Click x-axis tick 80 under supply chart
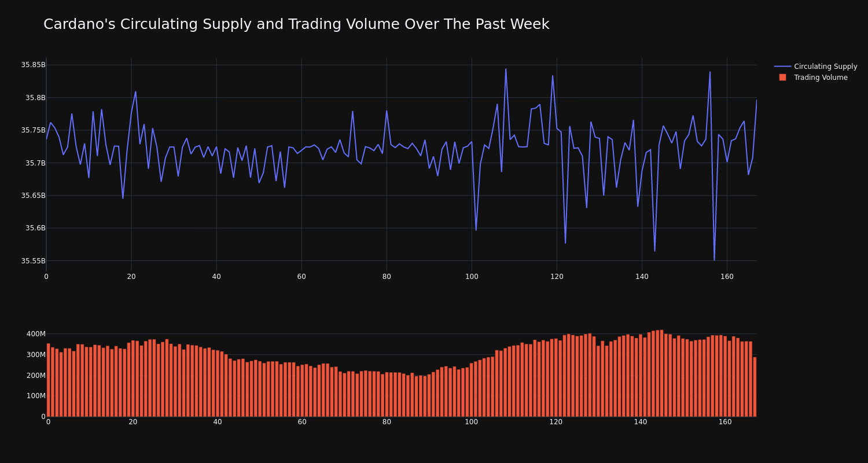868x463 pixels. [387, 277]
